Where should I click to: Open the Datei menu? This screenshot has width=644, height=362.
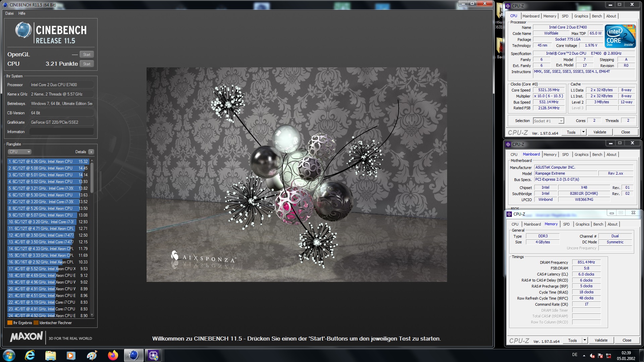pos(9,13)
